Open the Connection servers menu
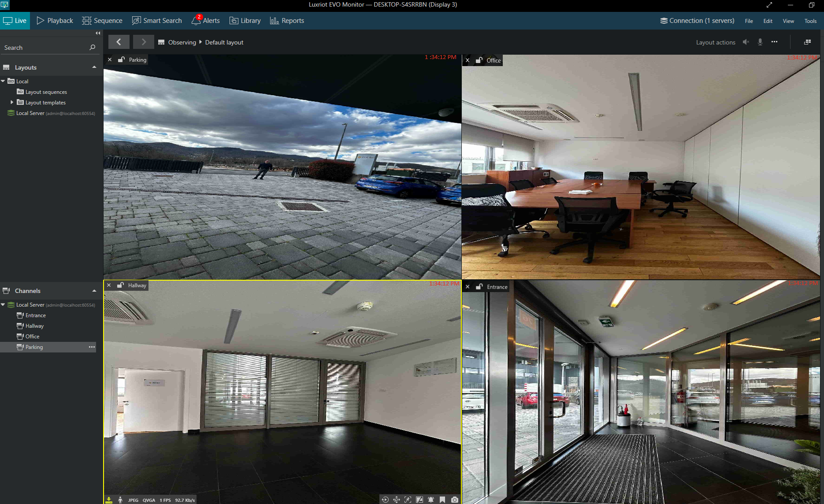Image resolution: width=824 pixels, height=504 pixels. point(697,21)
